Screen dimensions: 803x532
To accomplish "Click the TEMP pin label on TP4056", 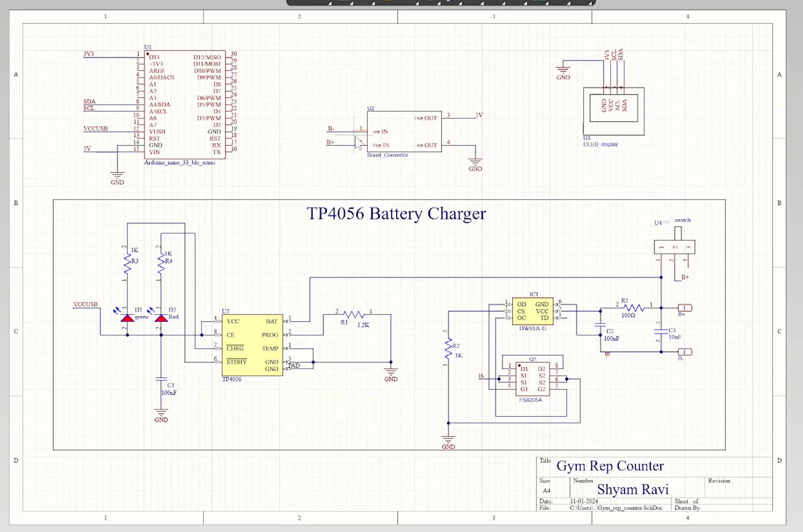I will [x=270, y=348].
